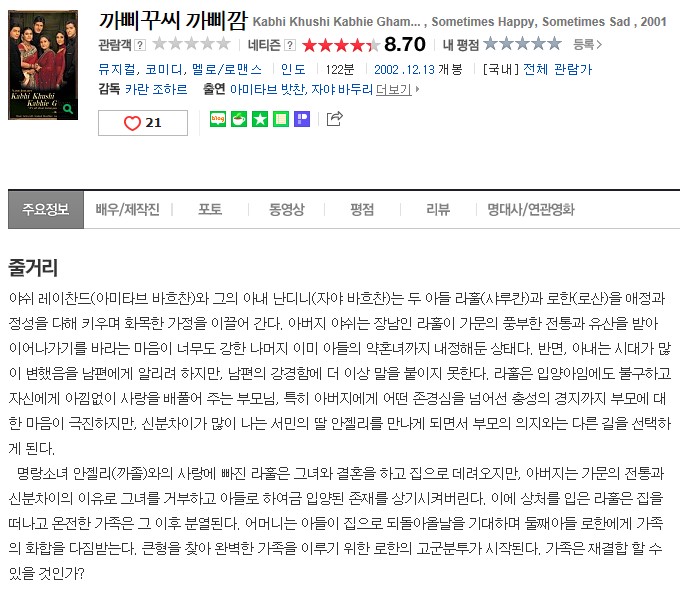Image resolution: width=680 pixels, height=595 pixels.
Task: Open the 포토 tab
Action: pos(210,209)
